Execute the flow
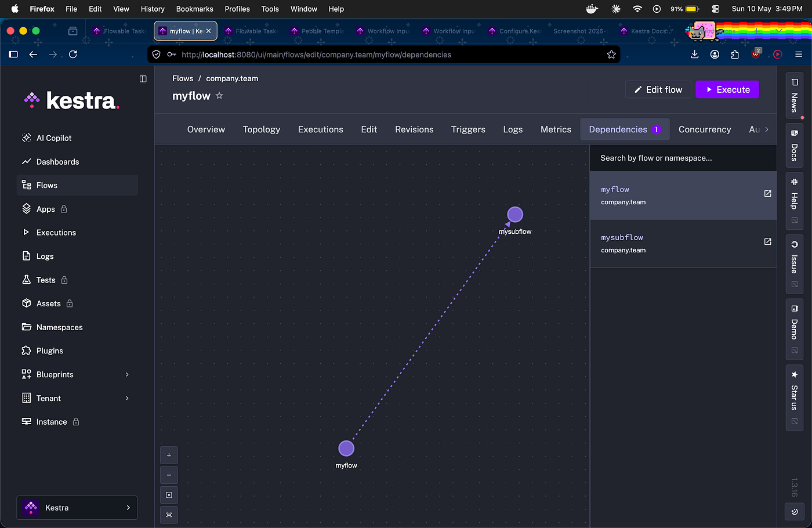This screenshot has height=528, width=812. 727,89
